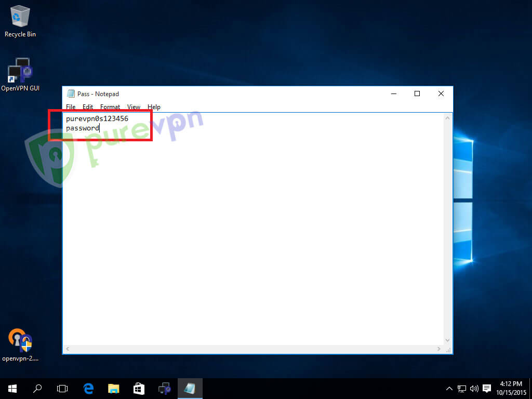
Task: Select the openvpn-2 installer desktop icon
Action: point(20,345)
